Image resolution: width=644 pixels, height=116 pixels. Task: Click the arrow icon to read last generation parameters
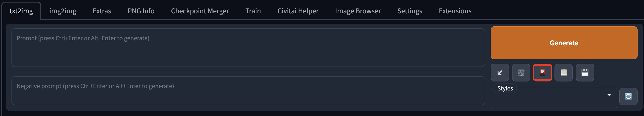(x=499, y=73)
